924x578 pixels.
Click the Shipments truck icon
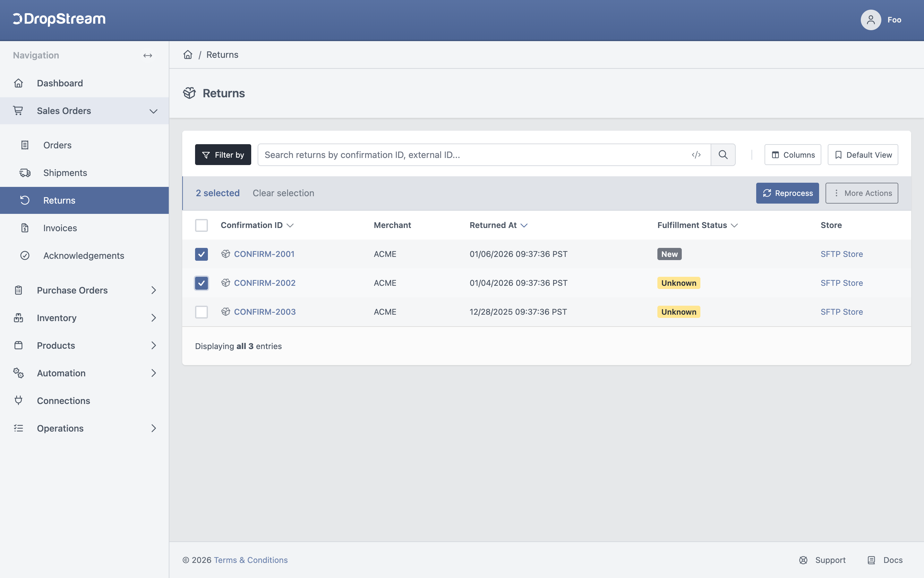tap(25, 173)
